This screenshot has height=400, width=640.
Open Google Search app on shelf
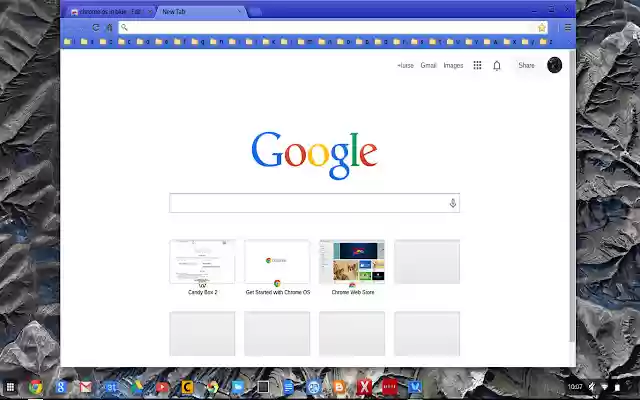click(61, 387)
